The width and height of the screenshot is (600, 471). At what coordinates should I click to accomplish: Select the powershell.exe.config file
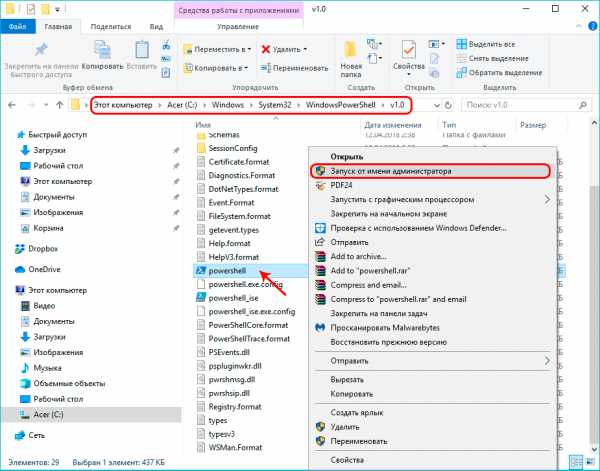coord(240,285)
